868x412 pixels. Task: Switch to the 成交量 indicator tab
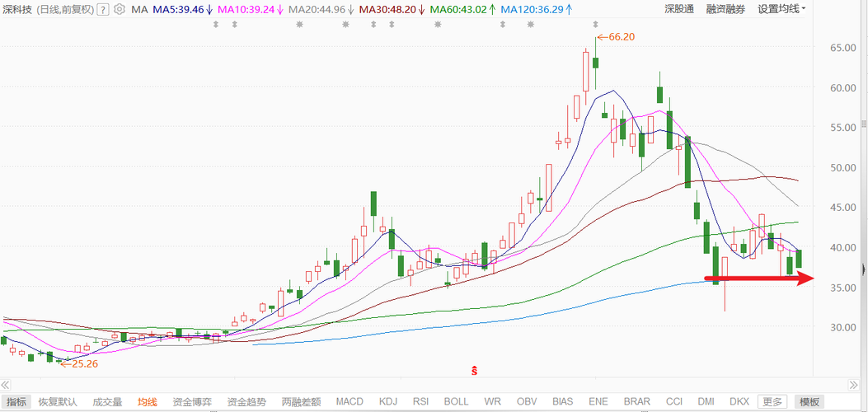point(106,402)
